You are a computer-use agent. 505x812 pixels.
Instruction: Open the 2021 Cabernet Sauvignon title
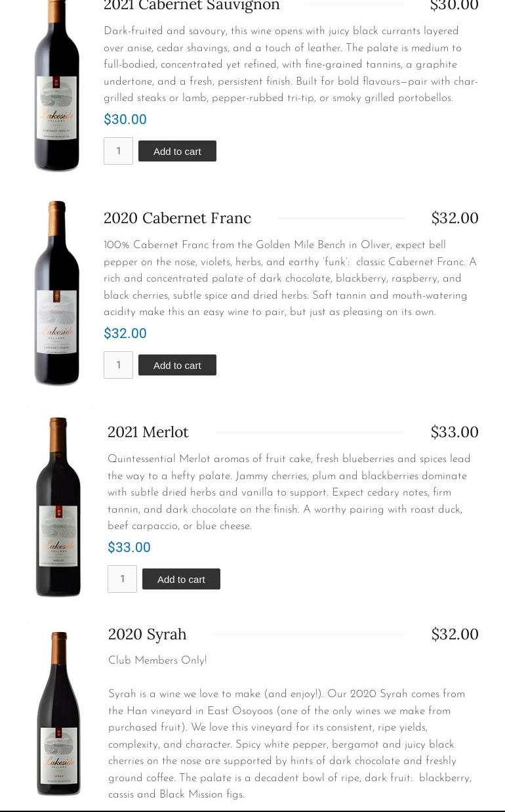pyautogui.click(x=192, y=6)
